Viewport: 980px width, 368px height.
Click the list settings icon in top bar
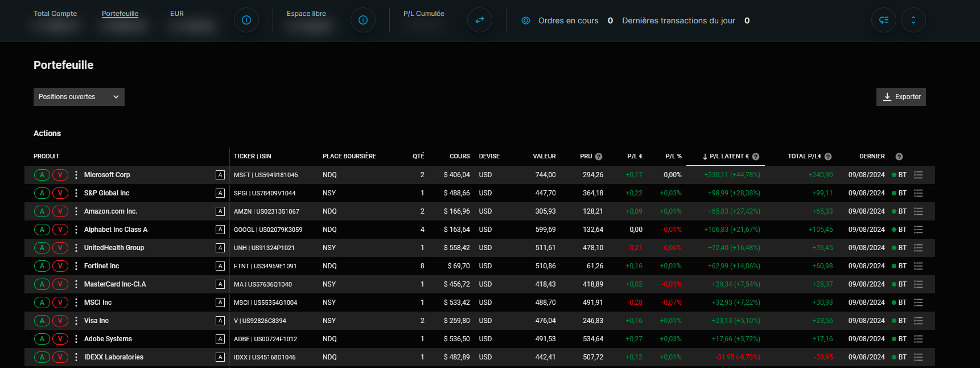[x=884, y=20]
